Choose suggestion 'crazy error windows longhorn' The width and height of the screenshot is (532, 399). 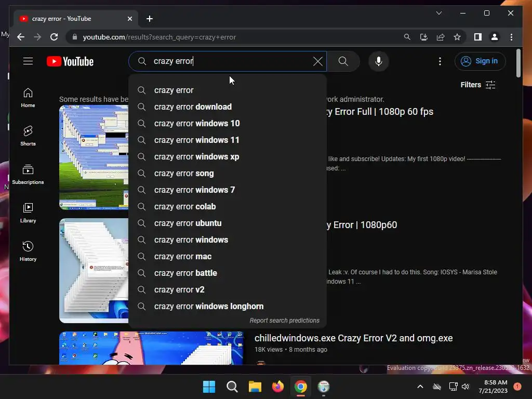click(228, 307)
